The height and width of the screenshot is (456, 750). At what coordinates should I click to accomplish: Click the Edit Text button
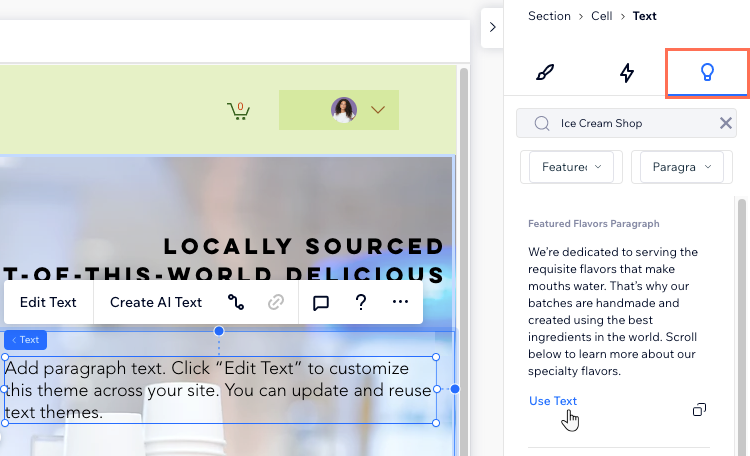tap(48, 302)
